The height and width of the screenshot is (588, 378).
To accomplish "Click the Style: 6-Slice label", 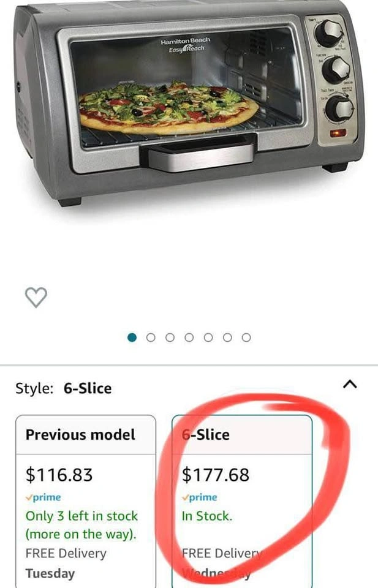I will (x=63, y=388).
